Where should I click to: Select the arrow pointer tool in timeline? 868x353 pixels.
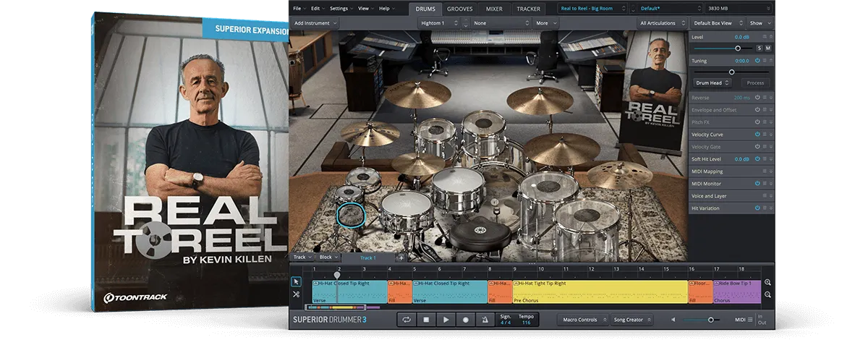(296, 281)
